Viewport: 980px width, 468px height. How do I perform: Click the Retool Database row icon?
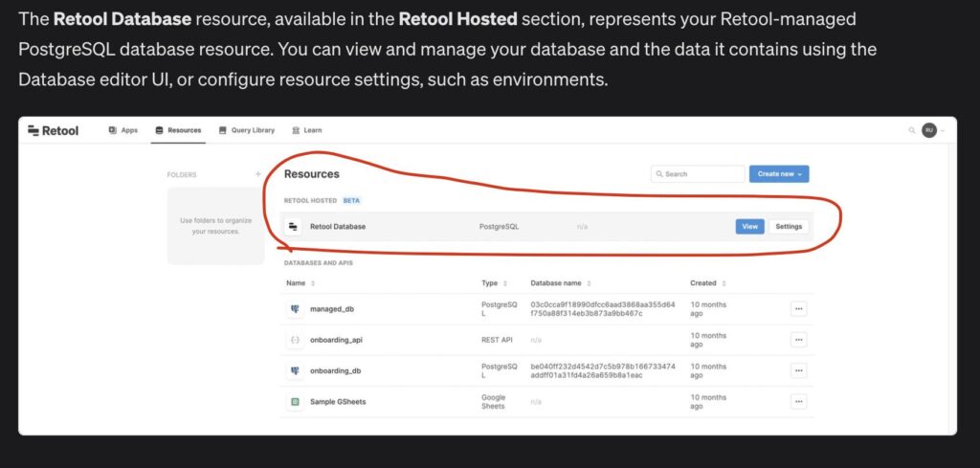coord(293,227)
